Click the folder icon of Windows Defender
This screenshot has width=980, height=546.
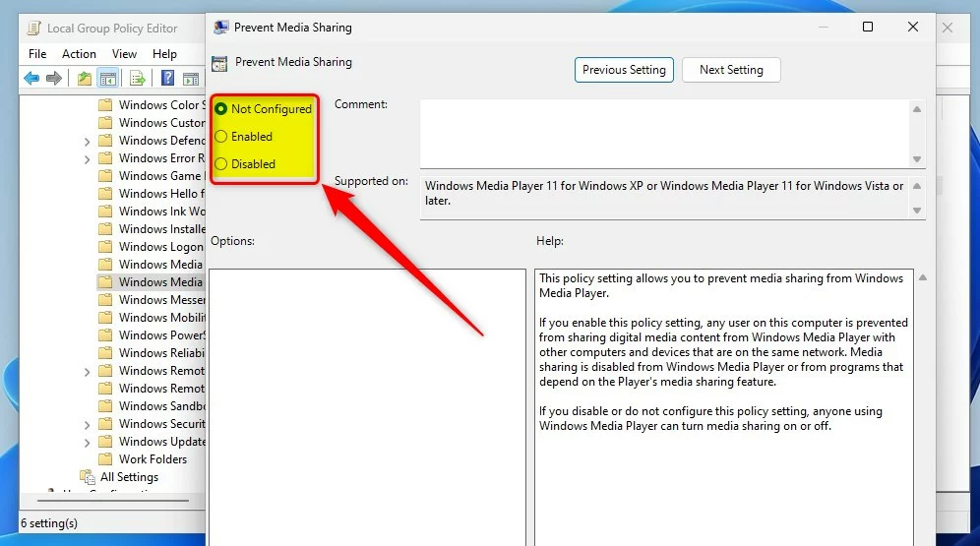point(105,140)
